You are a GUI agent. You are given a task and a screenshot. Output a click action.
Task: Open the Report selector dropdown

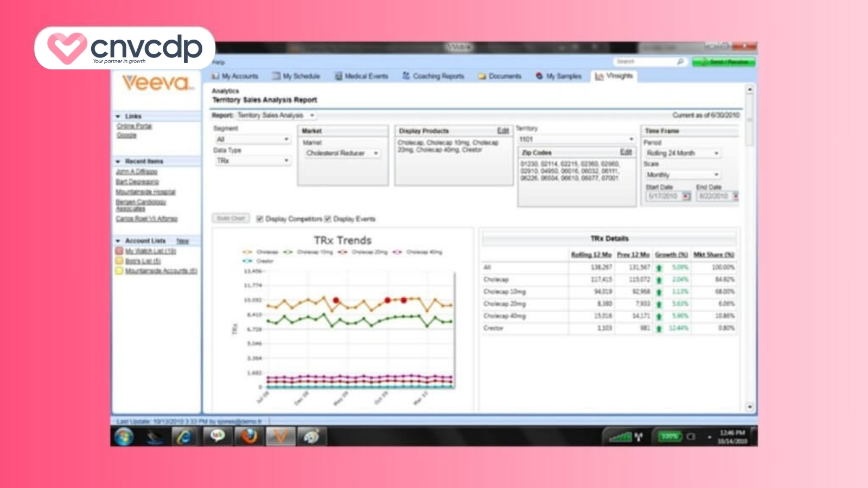tap(277, 115)
